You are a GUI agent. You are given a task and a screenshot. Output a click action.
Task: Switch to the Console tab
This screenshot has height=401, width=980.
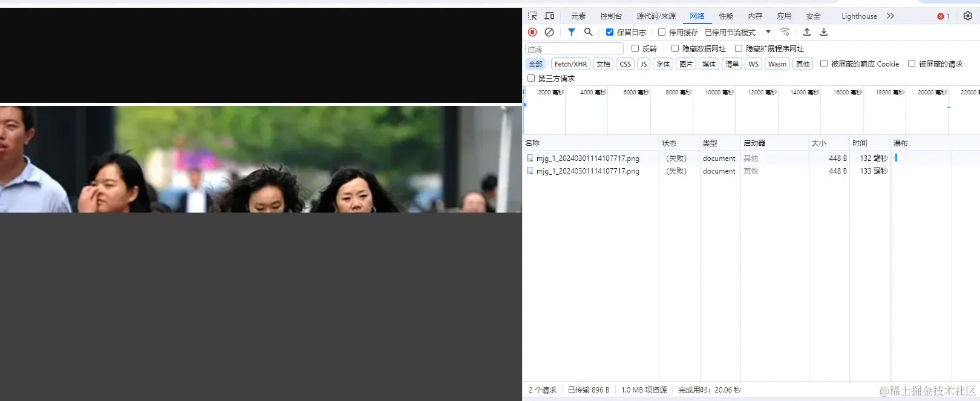click(x=611, y=16)
